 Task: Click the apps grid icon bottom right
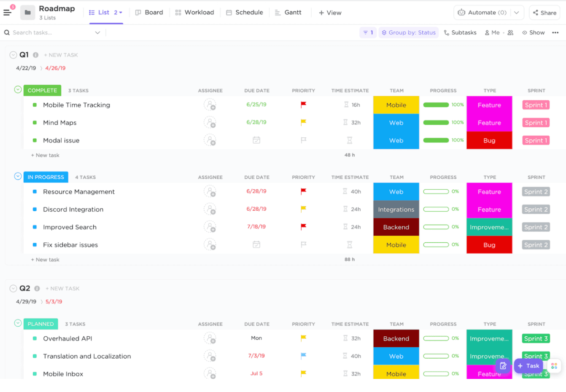click(554, 366)
